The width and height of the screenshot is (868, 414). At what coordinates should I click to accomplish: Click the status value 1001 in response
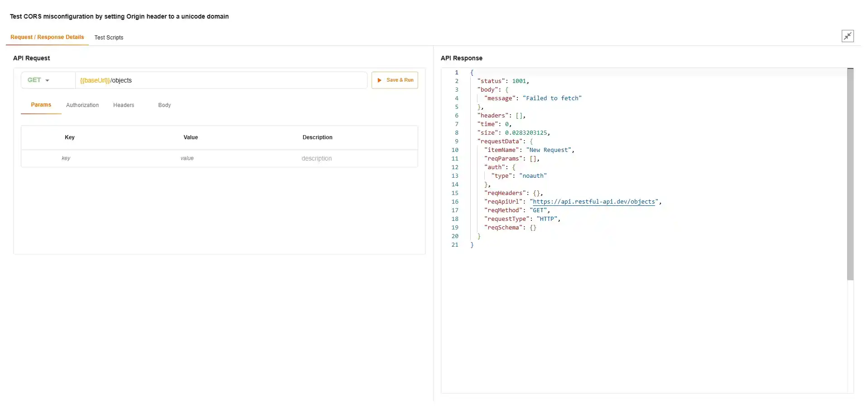[519, 81]
